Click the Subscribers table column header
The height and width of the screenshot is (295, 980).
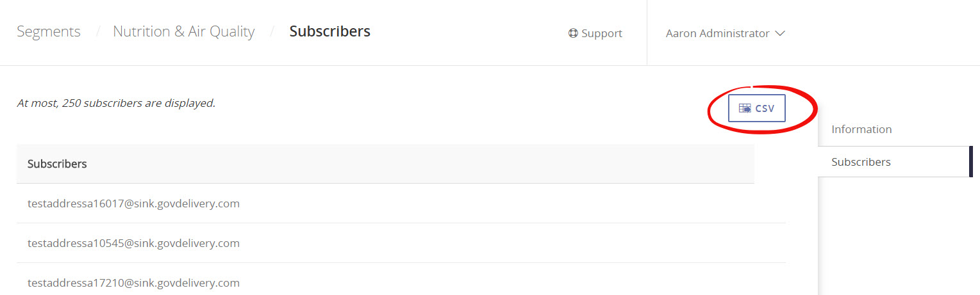(x=57, y=164)
